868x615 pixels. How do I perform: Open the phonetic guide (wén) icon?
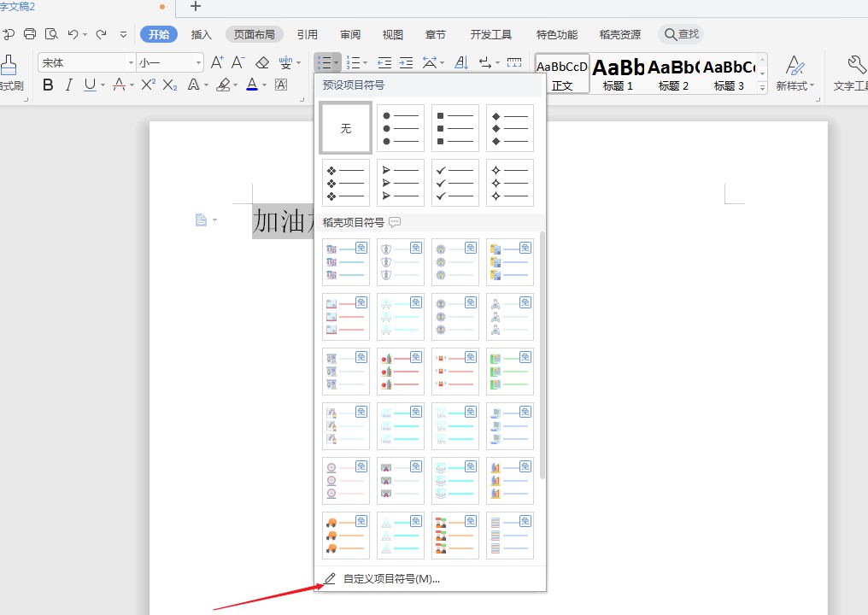285,62
